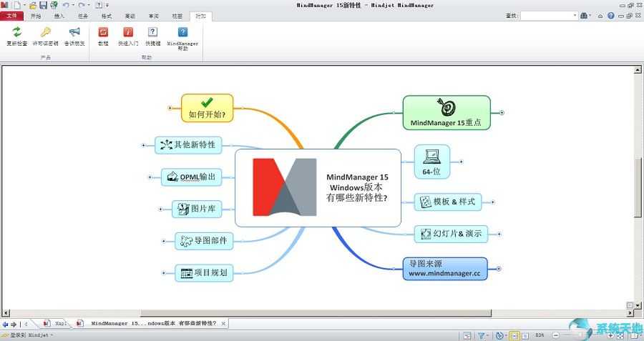Expand the 其他新特性 topic
Viewport: 644px width, 341px height.
click(143, 145)
